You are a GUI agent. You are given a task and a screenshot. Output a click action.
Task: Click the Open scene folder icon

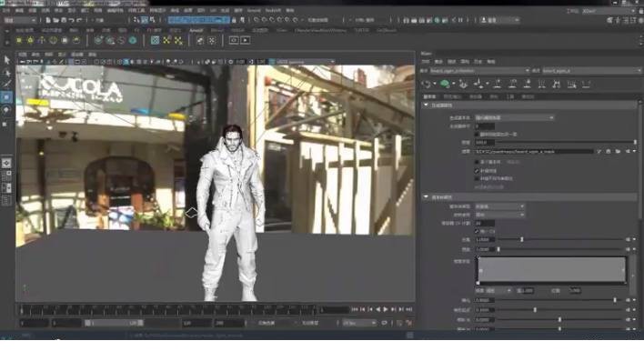[x=55, y=20]
